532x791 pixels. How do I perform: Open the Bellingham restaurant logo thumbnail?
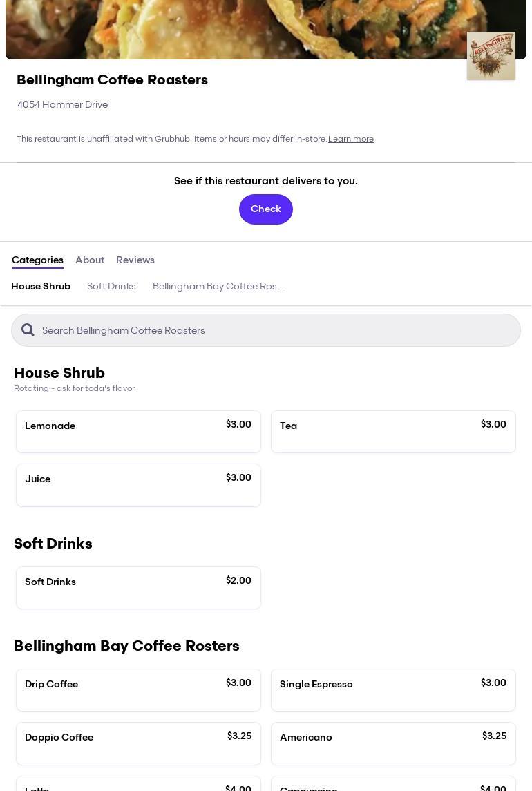pos(491,56)
